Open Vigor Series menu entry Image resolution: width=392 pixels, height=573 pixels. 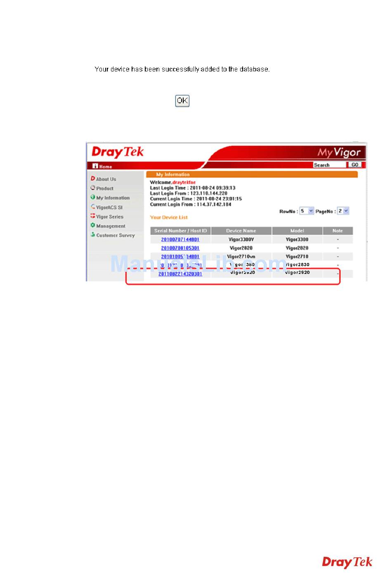110,216
